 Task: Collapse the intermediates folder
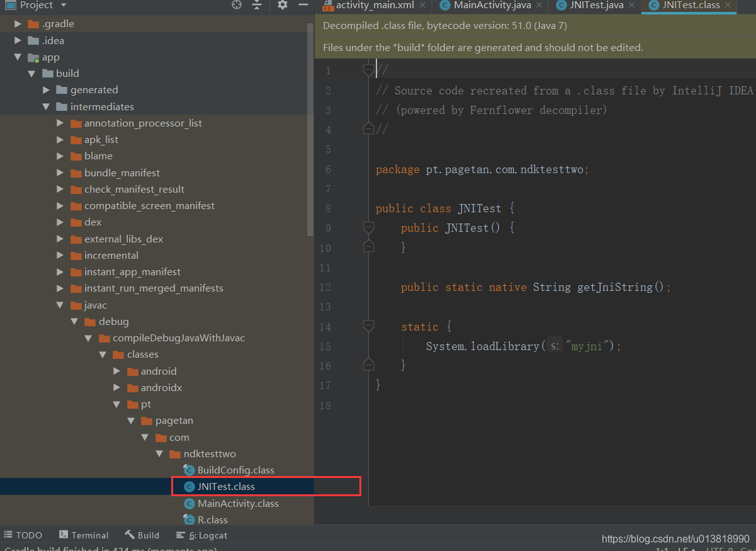click(47, 107)
